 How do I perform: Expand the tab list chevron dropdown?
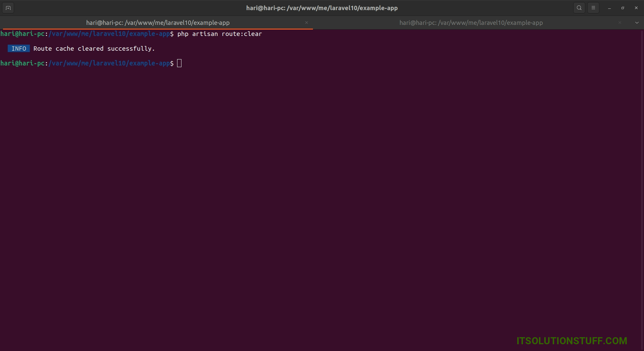(x=637, y=23)
